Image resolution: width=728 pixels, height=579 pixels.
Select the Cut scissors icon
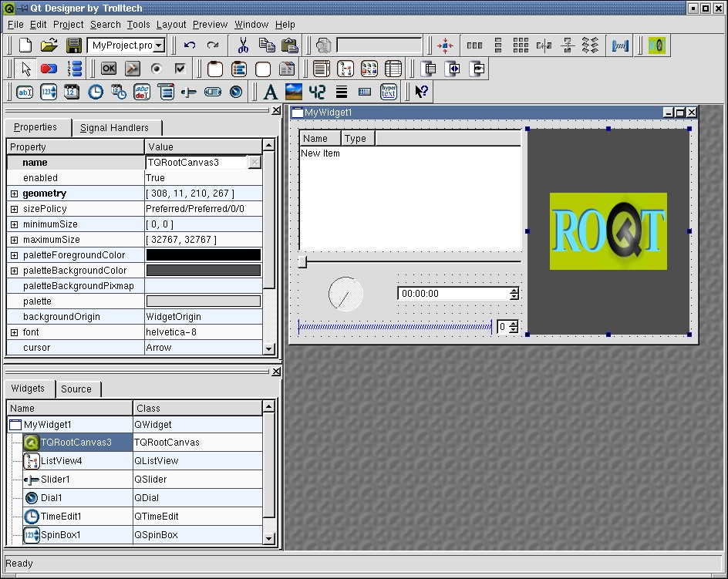click(243, 45)
